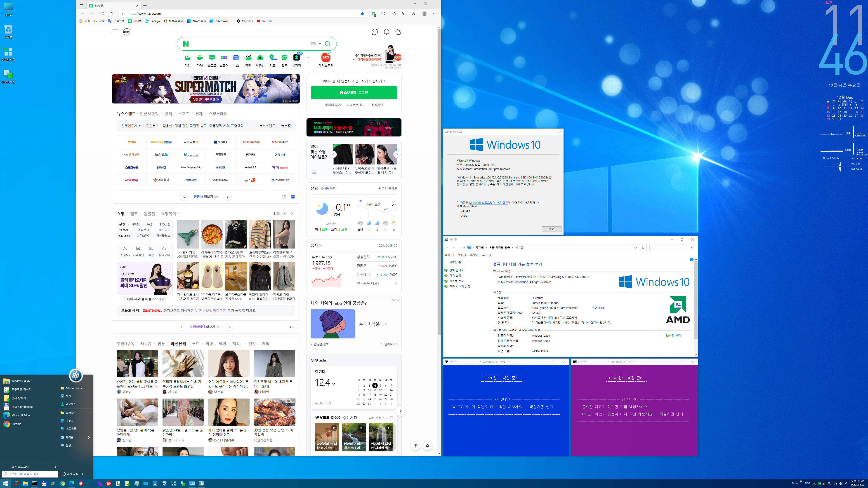
Task: Open the 지도 shortcut icon
Action: click(x=272, y=58)
